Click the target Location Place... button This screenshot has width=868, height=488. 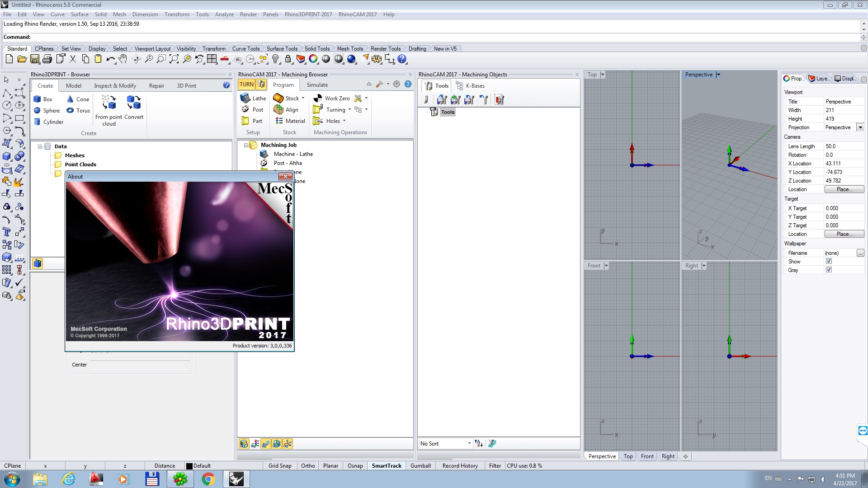[844, 234]
